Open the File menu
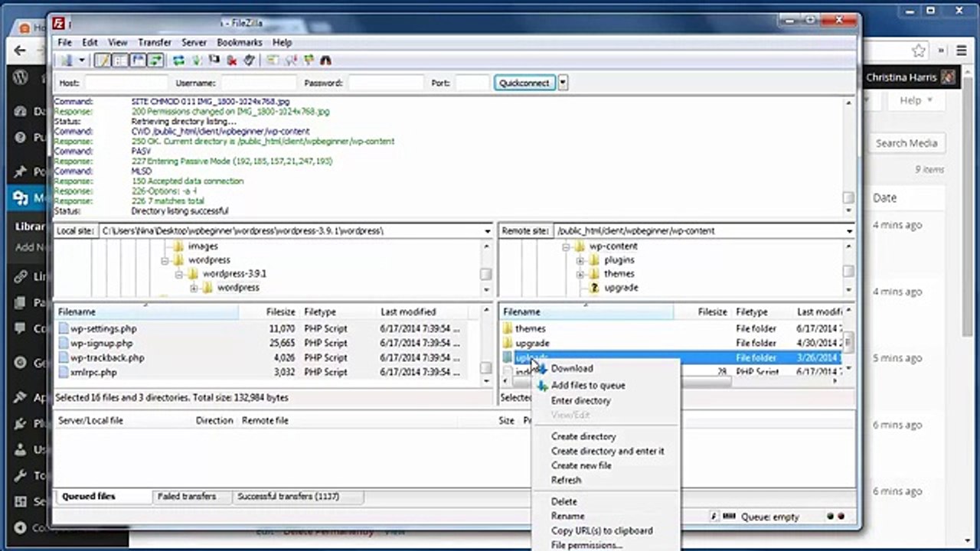980x551 pixels. pyautogui.click(x=64, y=43)
